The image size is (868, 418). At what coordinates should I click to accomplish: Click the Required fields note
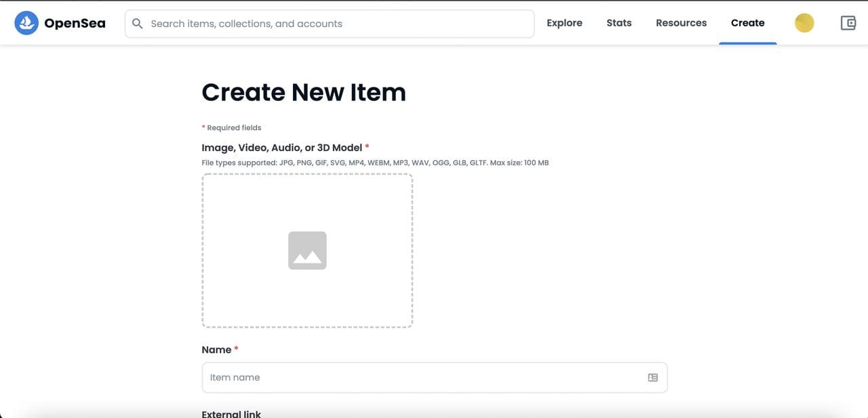[x=233, y=127]
